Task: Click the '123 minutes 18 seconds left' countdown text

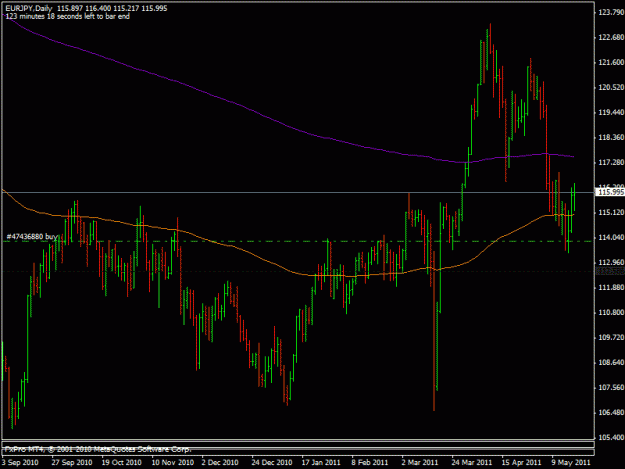Action: point(68,16)
